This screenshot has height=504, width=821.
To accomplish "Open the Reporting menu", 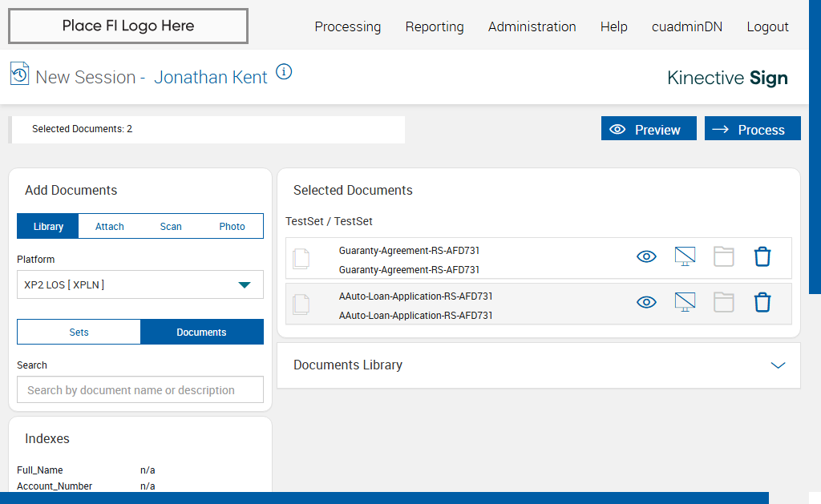I will tap(435, 26).
